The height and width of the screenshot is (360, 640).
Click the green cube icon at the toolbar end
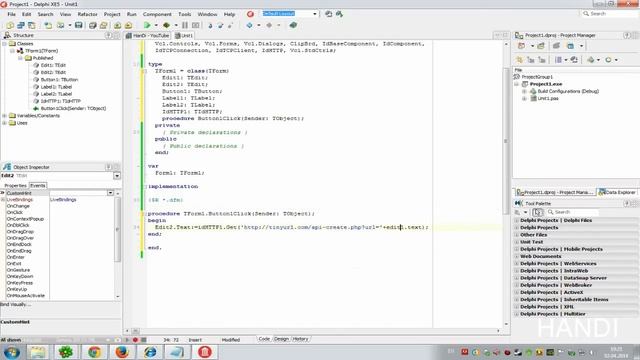pyautogui.click(x=293, y=25)
